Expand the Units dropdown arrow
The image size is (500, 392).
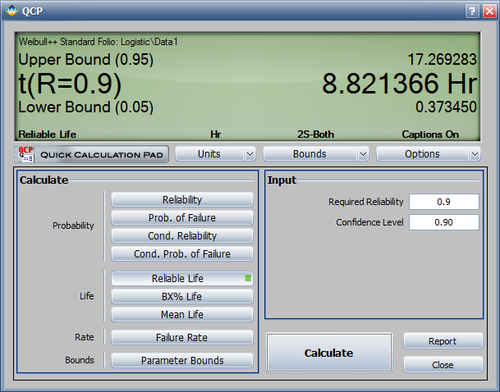[x=250, y=154]
